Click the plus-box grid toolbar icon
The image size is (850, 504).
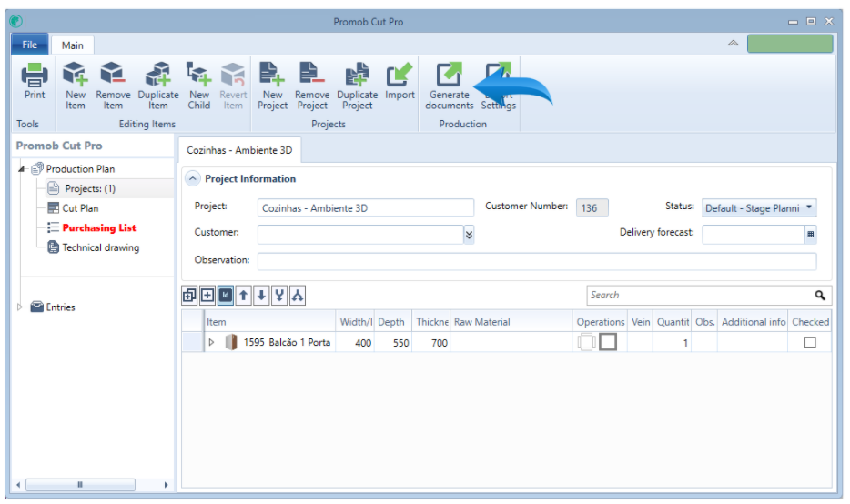pyautogui.click(x=207, y=296)
